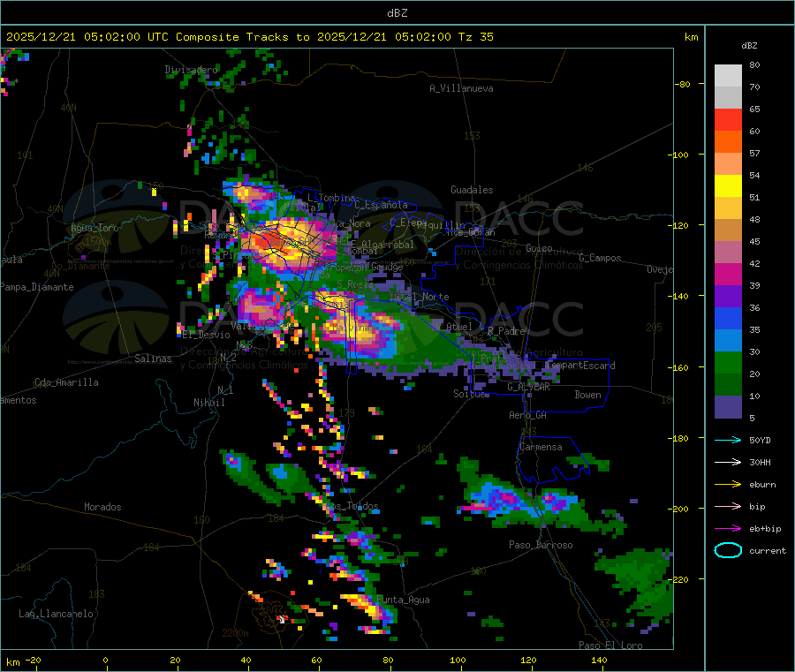Click the G_Campos location label
This screenshot has width=795, height=672.
tap(600, 258)
